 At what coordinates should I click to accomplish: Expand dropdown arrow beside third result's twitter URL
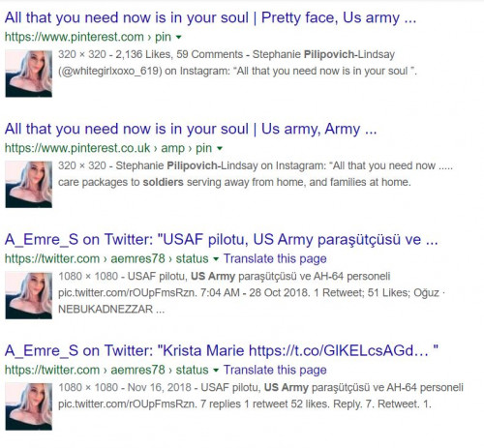coord(216,259)
